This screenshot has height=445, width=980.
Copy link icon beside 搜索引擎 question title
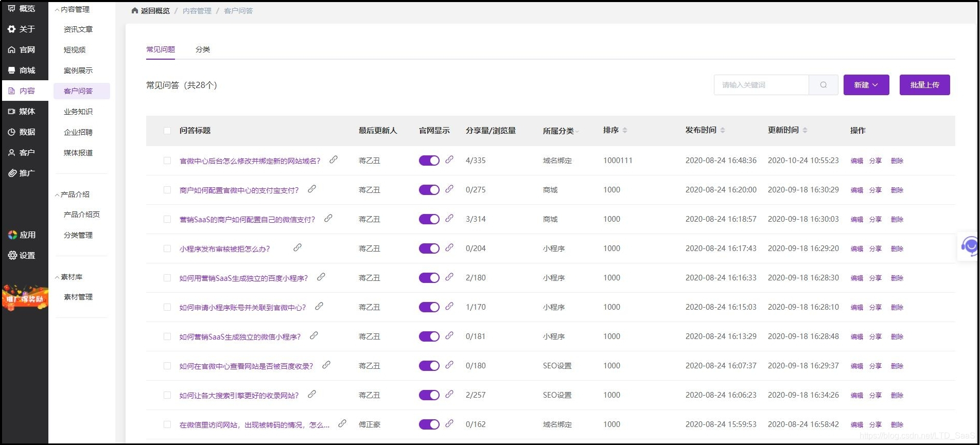[x=312, y=395]
